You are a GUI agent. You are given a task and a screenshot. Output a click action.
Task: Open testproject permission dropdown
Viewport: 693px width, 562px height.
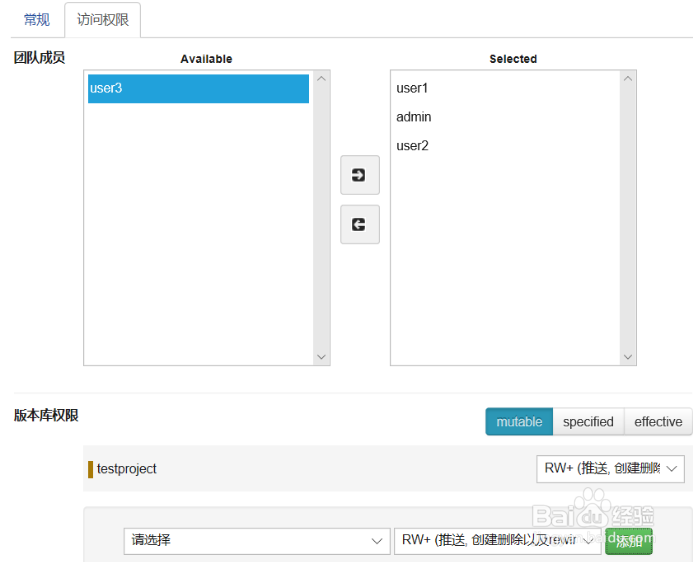[610, 469]
